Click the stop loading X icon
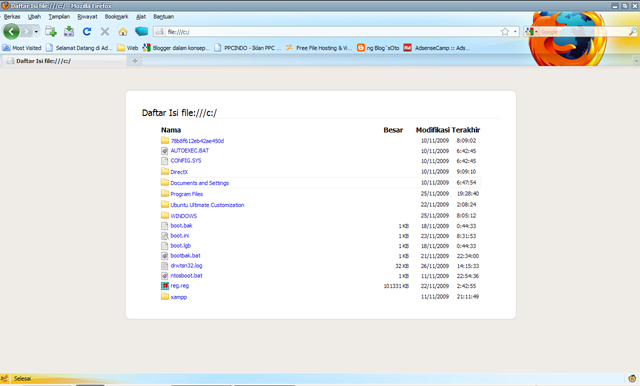The height and width of the screenshot is (386, 640). pyautogui.click(x=105, y=31)
